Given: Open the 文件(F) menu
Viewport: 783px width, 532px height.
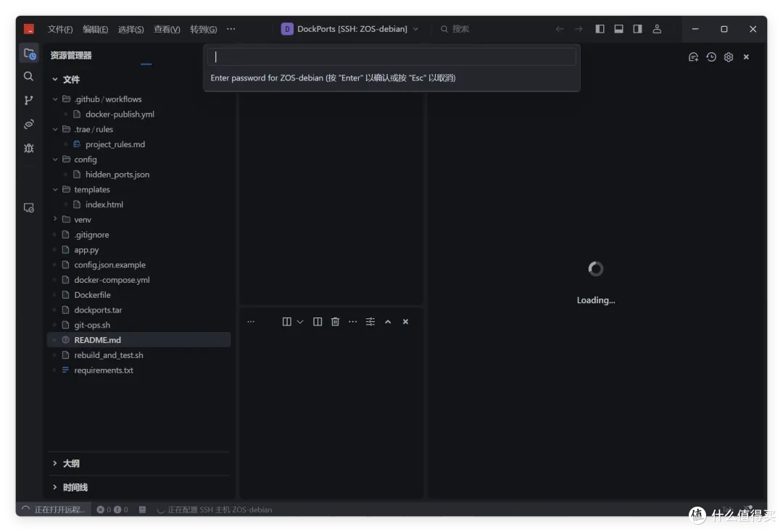Looking at the screenshot, I should pyautogui.click(x=60, y=30).
